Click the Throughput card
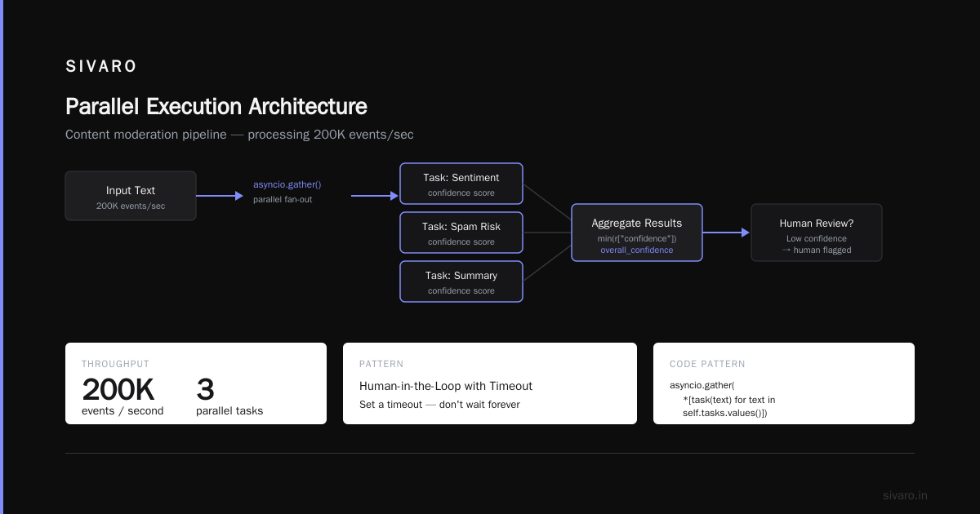This screenshot has height=514, width=980. [196, 383]
